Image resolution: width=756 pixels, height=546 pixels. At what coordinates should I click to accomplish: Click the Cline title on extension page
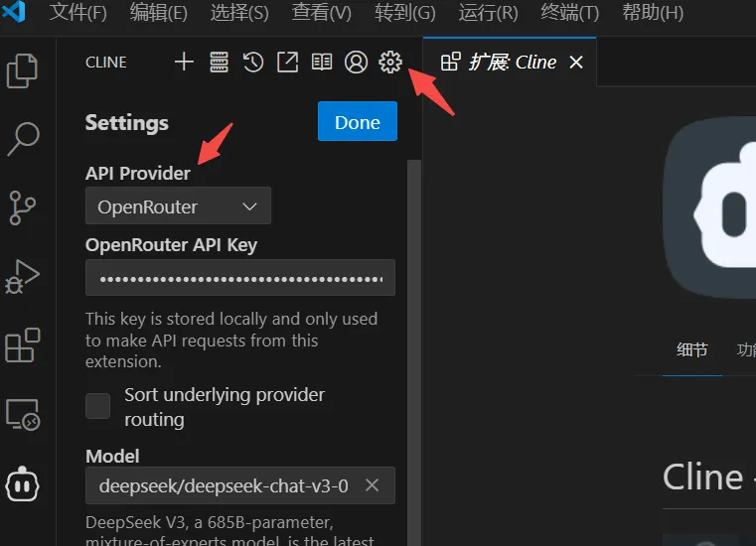[702, 478]
